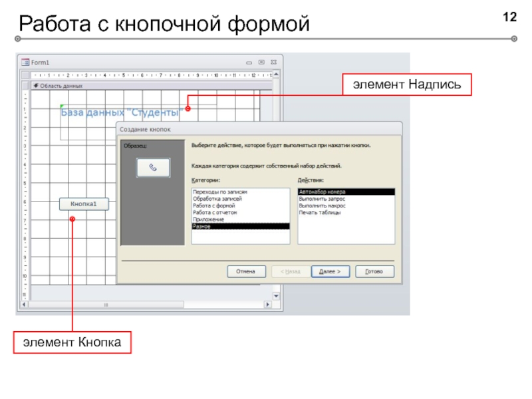This screenshot has width=532, height=399.
Task: Click the Область данных section header
Action: pyautogui.click(x=152, y=86)
